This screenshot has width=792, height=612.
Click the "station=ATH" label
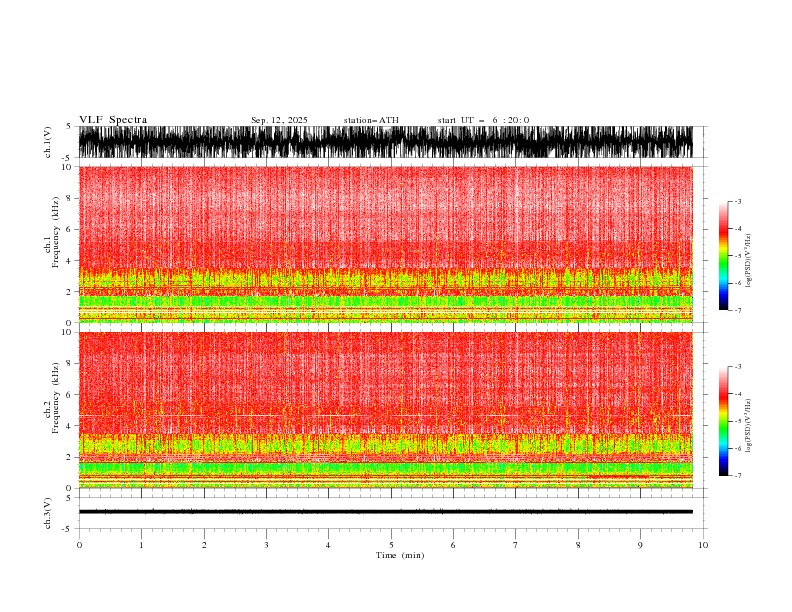coord(371,120)
